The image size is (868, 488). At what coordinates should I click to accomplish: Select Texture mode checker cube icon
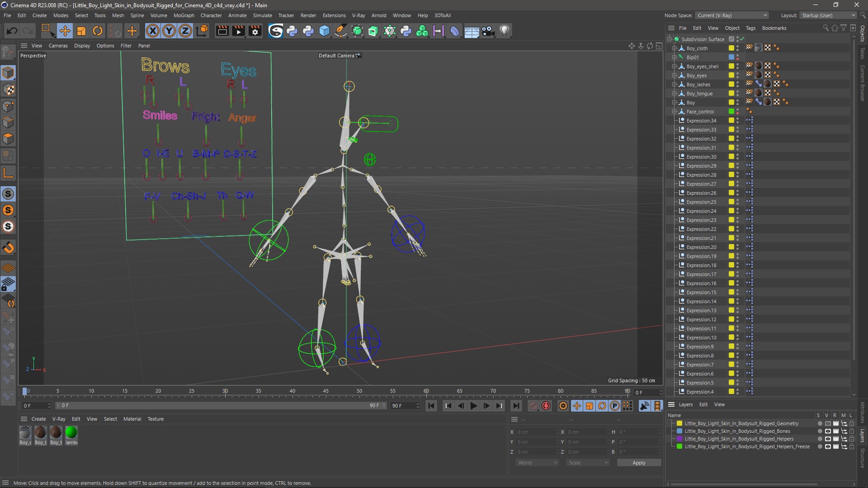coord(8,89)
